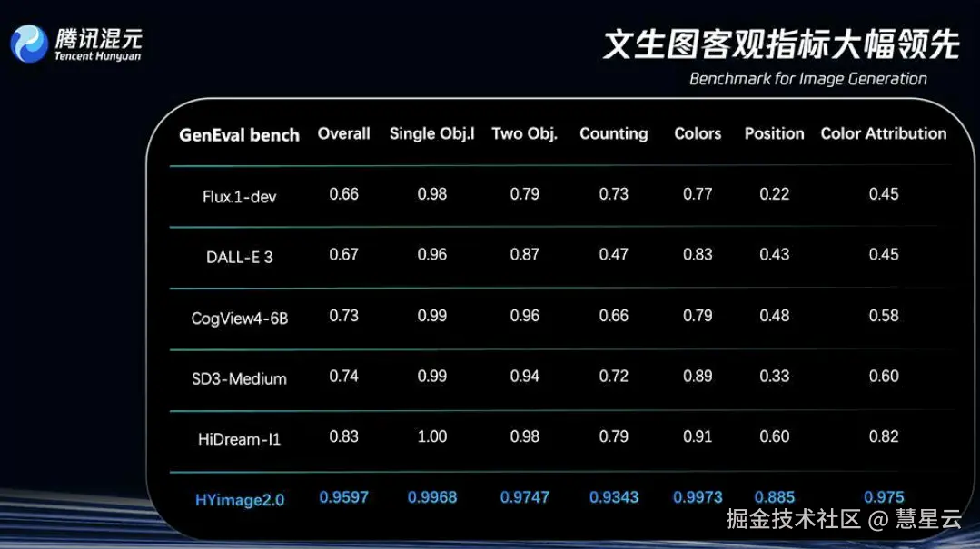Click DALL-E 3 Color Attribution value 0.45
The height and width of the screenshot is (549, 980).
884,255
